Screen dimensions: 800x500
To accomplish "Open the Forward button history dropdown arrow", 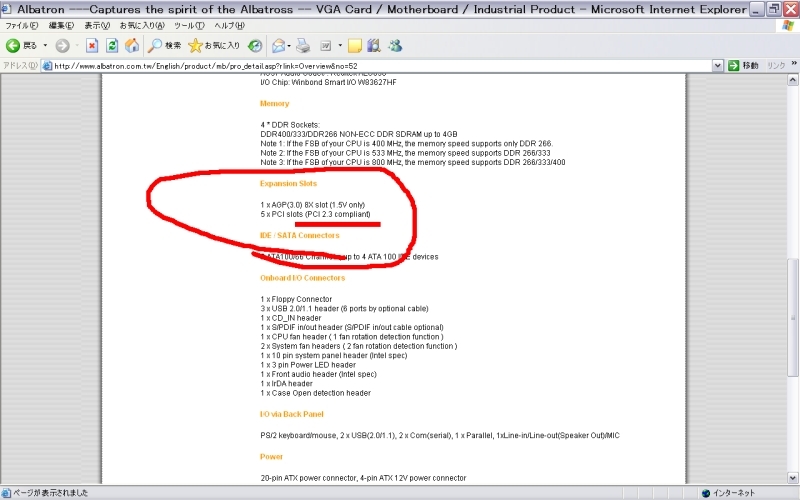I will pos(77,46).
